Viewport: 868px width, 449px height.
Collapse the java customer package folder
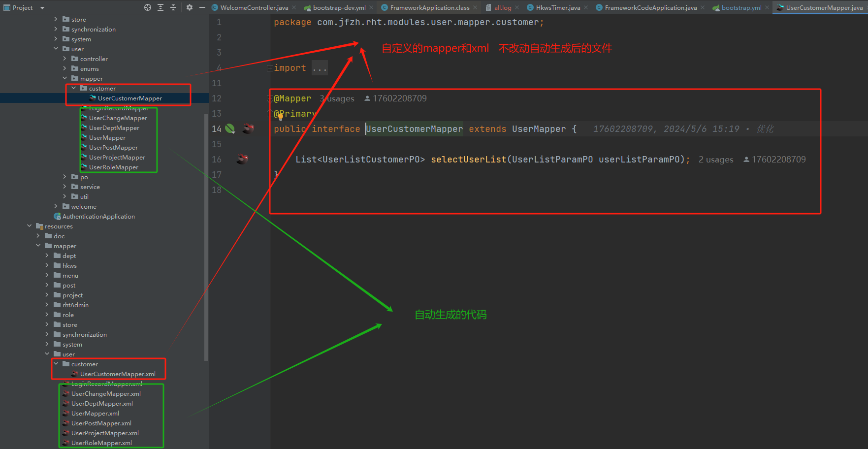click(74, 88)
